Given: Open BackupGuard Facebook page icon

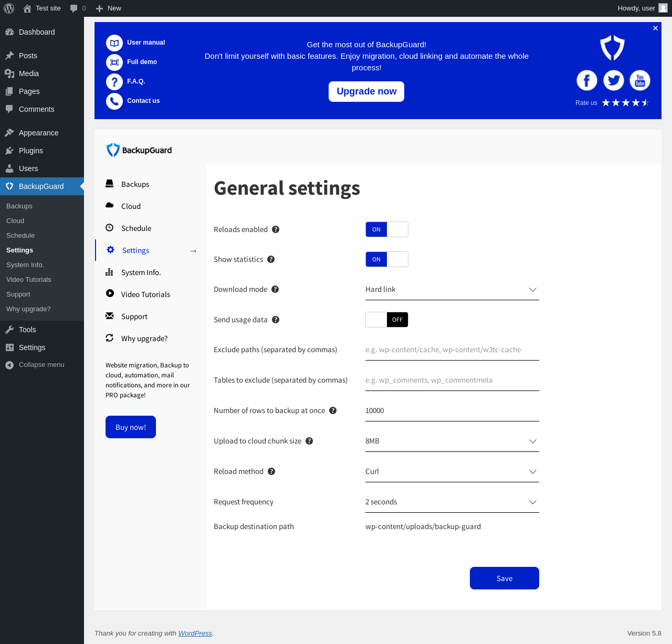Looking at the screenshot, I should pos(587,80).
